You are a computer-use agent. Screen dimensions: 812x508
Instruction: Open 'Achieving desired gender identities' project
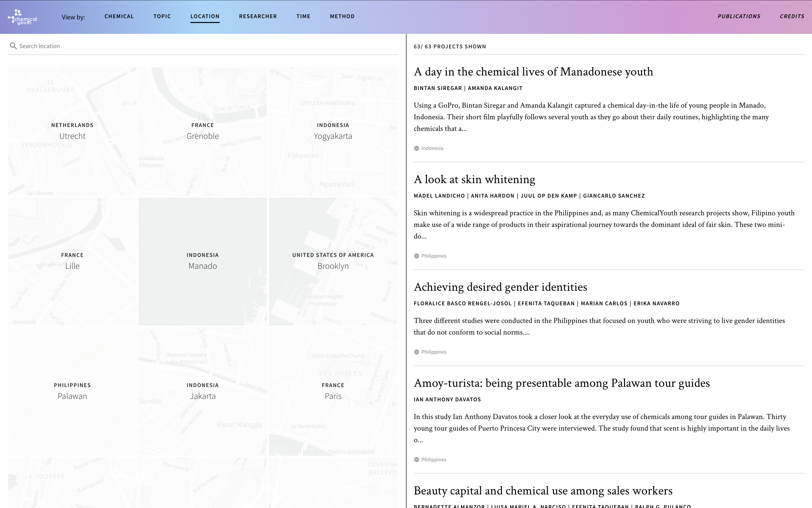pyautogui.click(x=500, y=287)
